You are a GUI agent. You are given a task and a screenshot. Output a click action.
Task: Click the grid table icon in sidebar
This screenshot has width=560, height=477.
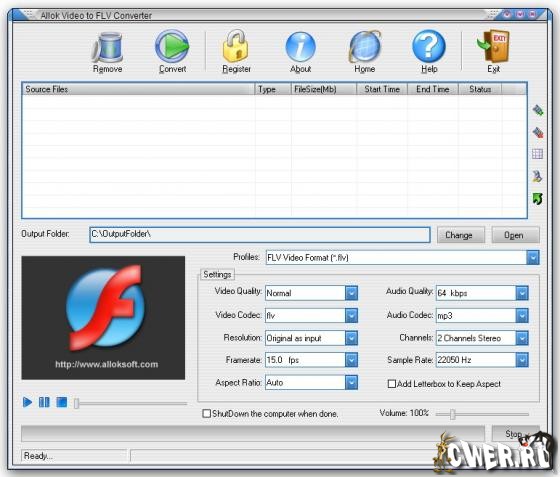click(x=538, y=154)
